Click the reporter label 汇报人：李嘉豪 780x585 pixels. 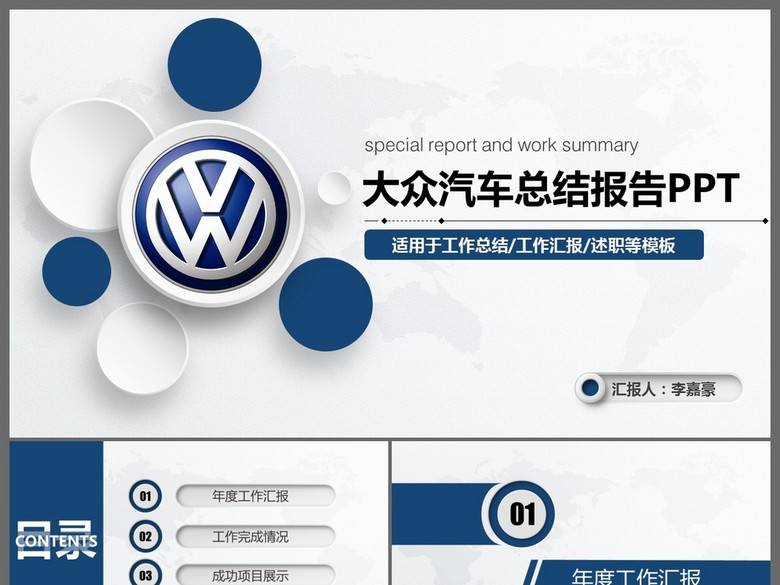tap(664, 389)
